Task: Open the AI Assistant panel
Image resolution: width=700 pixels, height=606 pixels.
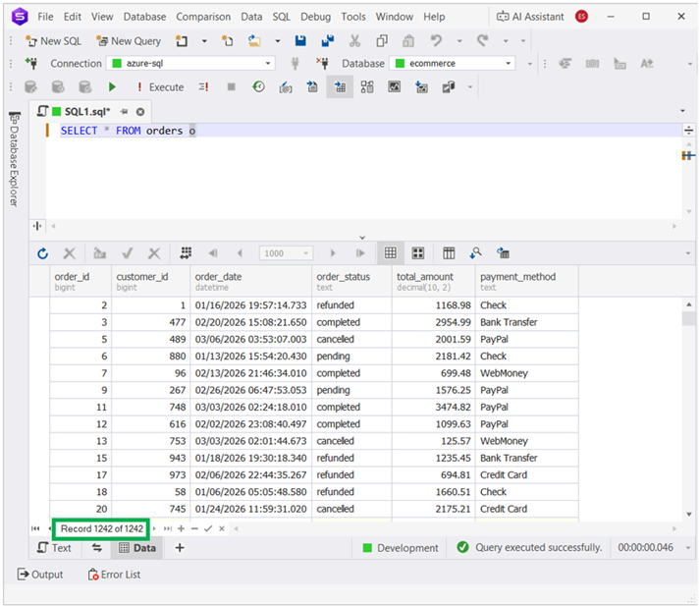Action: [x=530, y=17]
